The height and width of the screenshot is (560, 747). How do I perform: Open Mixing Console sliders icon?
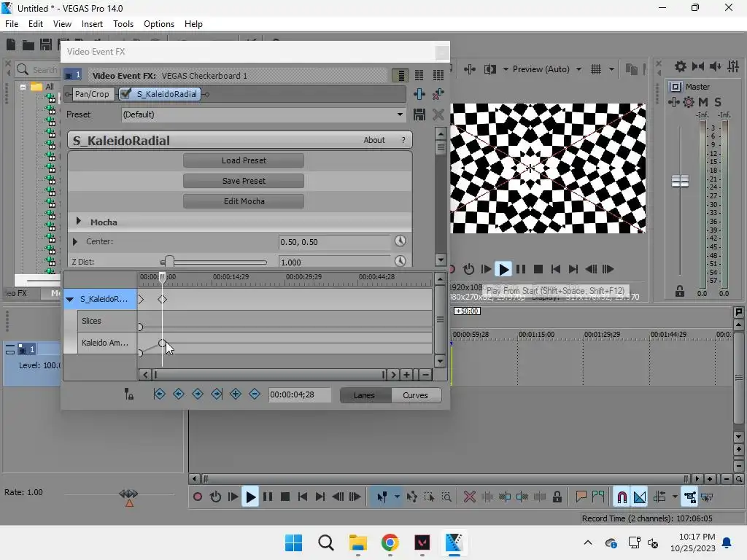tap(733, 66)
